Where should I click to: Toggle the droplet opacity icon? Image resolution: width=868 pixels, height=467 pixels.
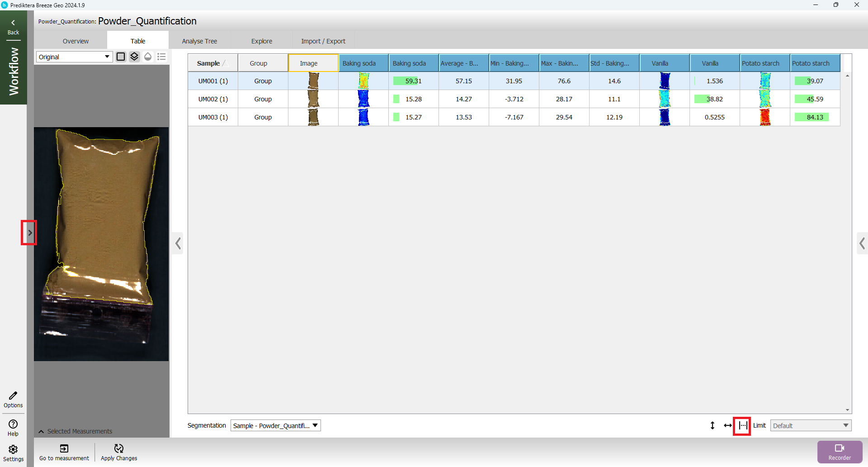point(148,57)
